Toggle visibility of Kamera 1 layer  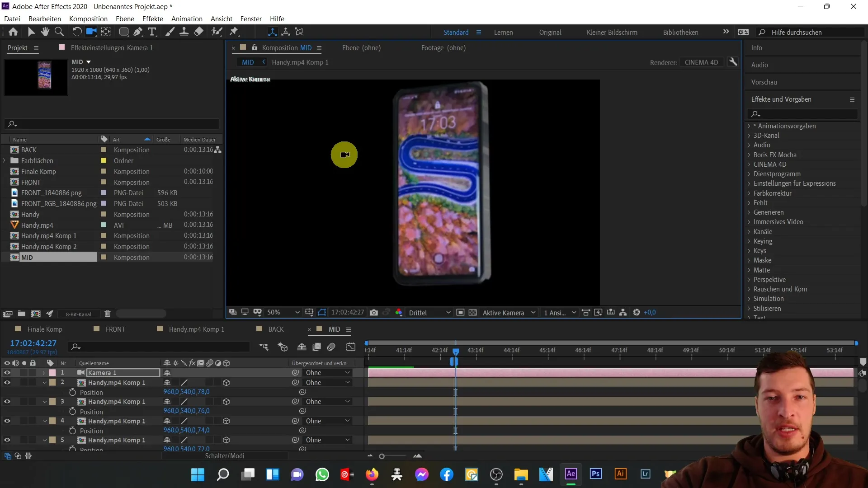coord(7,372)
